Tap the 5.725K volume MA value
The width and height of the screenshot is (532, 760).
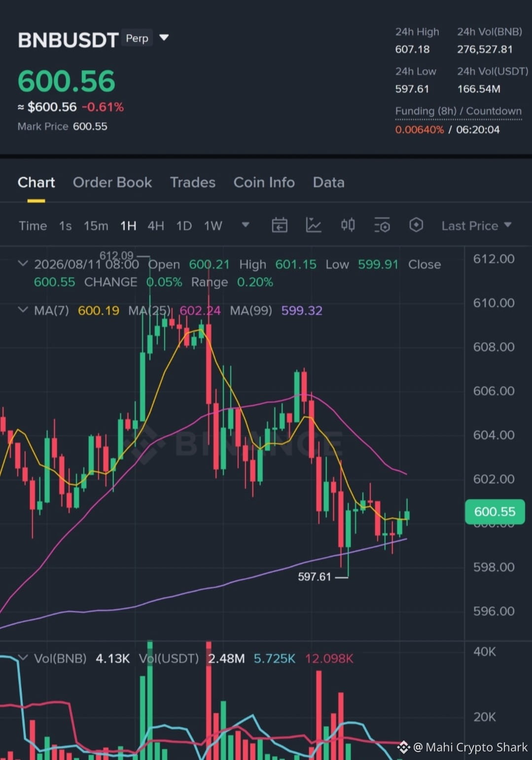(274, 658)
